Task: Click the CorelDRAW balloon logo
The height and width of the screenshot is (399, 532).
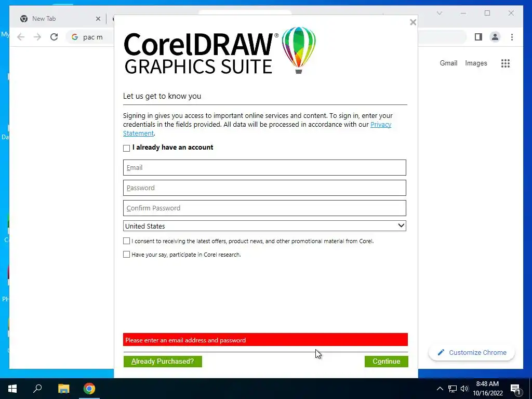Action: [x=299, y=50]
